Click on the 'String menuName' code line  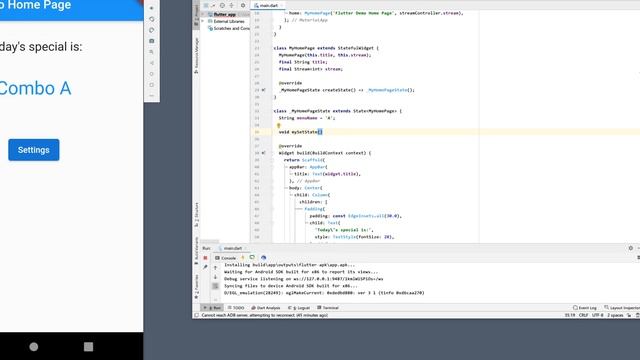tap(307, 118)
